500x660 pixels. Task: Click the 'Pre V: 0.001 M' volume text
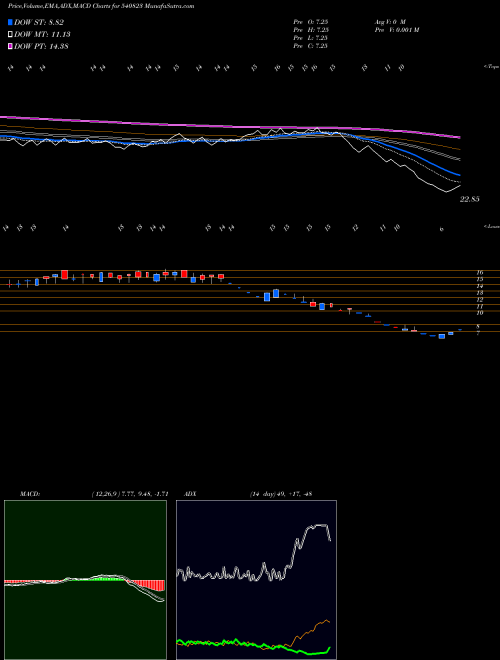[x=396, y=30]
